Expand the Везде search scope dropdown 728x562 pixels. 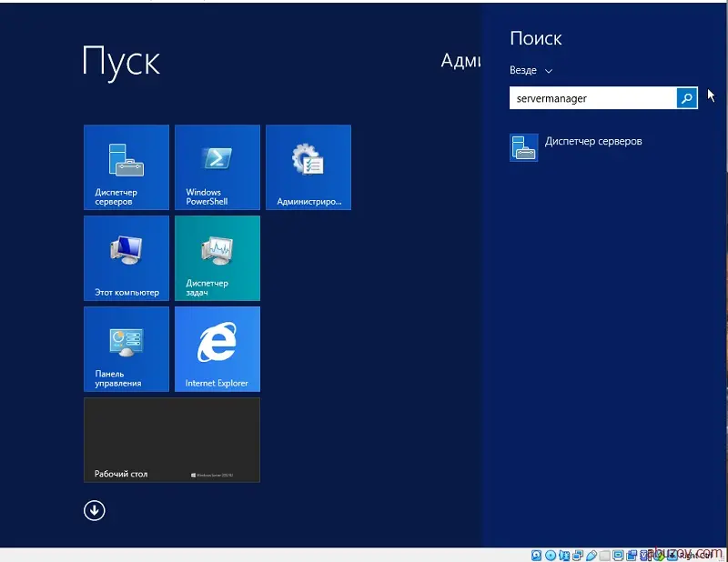click(x=531, y=70)
